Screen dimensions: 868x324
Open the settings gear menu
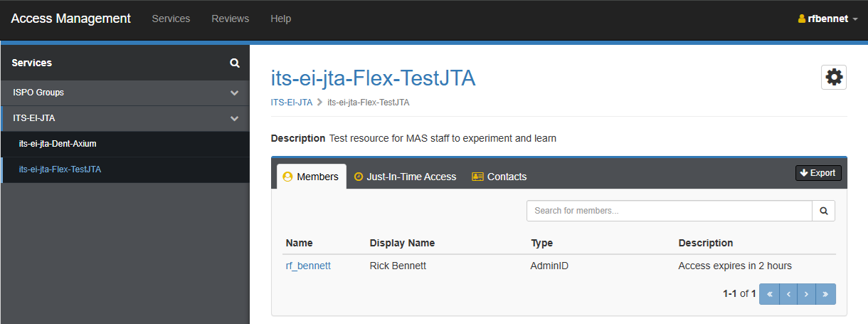pyautogui.click(x=833, y=77)
